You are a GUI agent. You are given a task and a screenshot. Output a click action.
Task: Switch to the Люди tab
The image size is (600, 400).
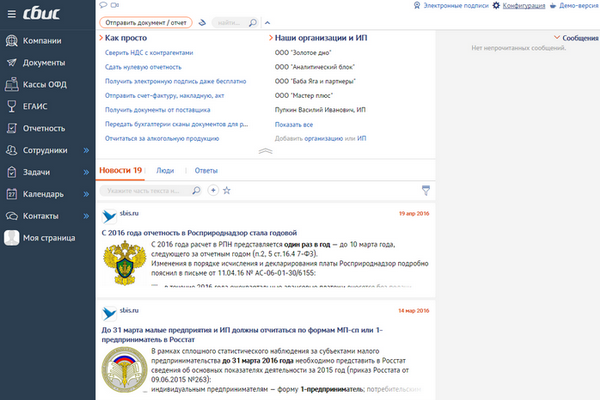[x=165, y=171]
